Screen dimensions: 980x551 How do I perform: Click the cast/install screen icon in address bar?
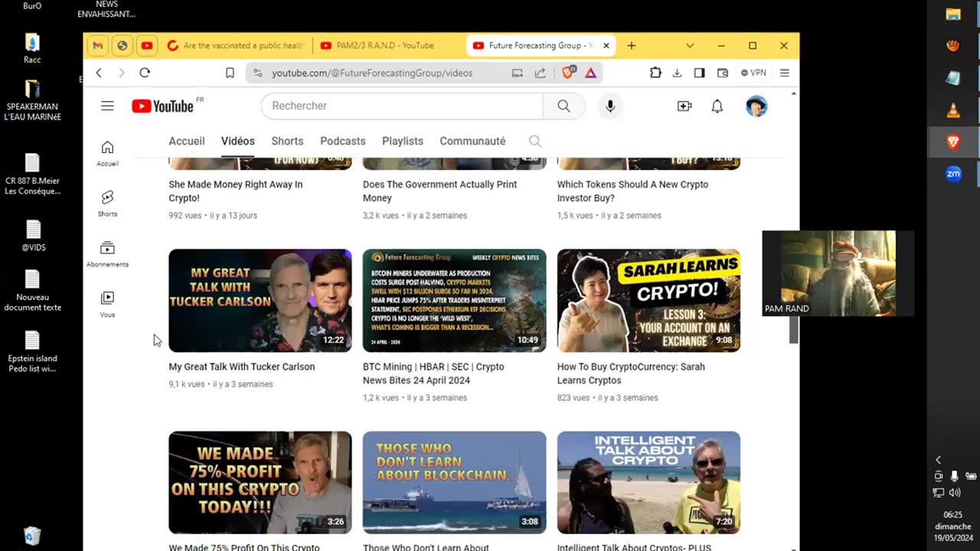[518, 73]
